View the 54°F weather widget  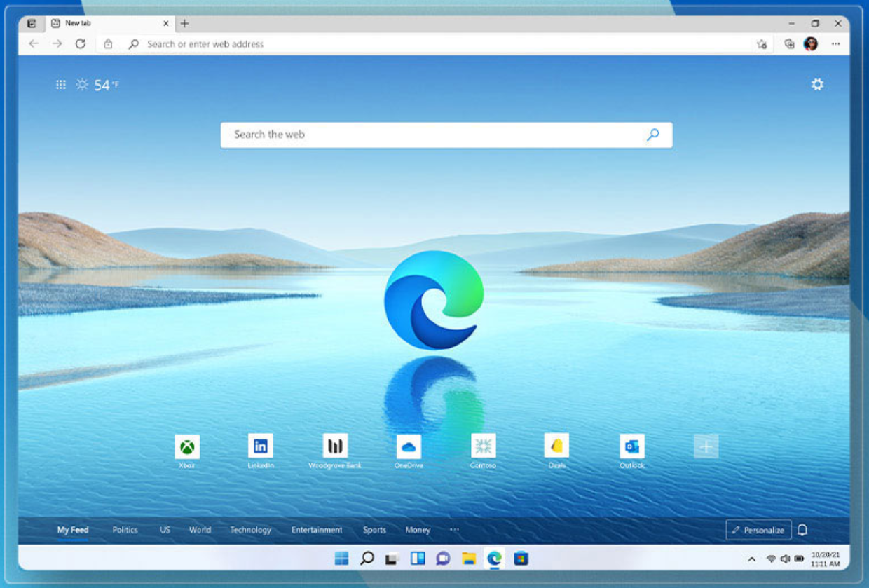tap(97, 85)
